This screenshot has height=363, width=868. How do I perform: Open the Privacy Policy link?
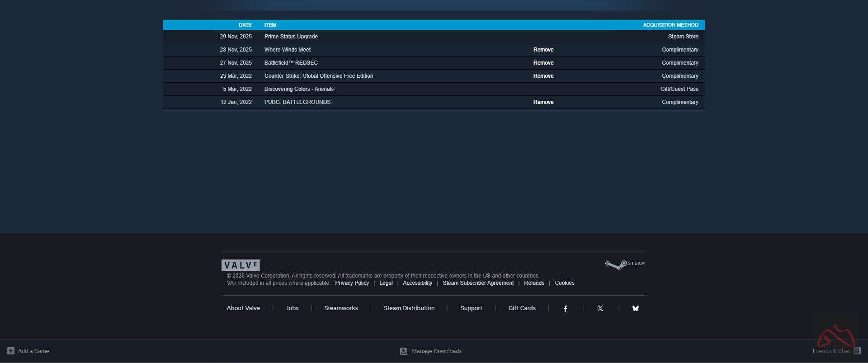pyautogui.click(x=352, y=283)
